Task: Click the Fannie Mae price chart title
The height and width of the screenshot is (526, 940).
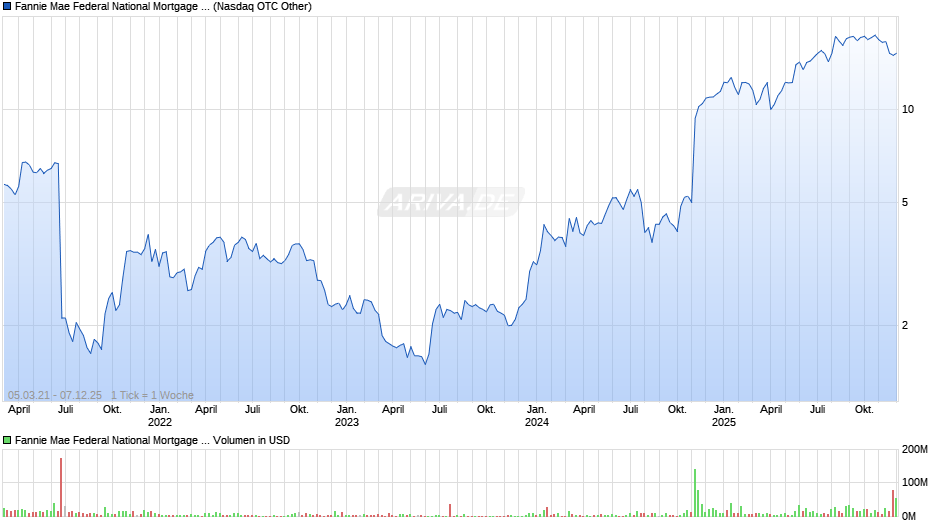Action: coord(163,7)
